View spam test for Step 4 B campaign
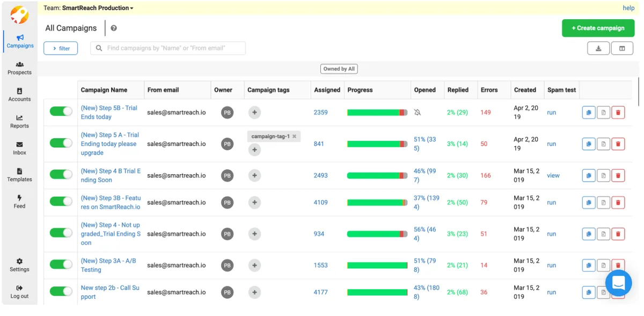Viewport: 644px width, 316px height. tap(553, 176)
